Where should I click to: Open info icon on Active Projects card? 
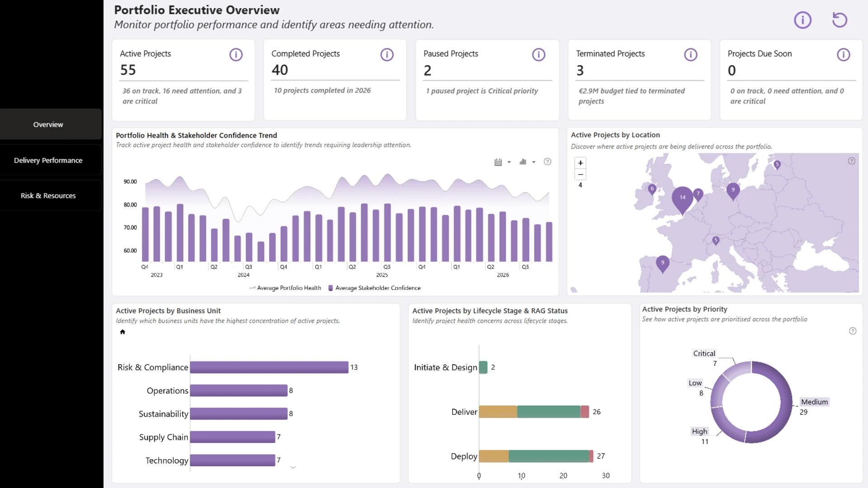tap(236, 55)
